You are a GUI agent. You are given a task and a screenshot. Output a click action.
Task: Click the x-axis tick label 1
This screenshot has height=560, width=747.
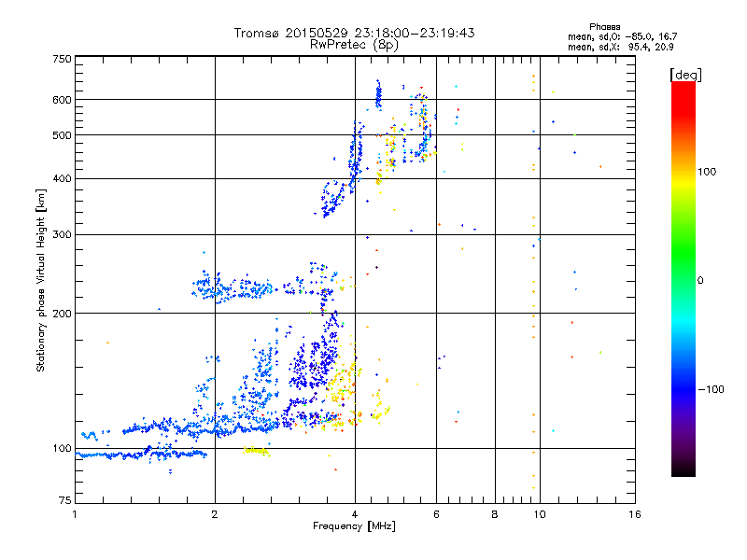click(75, 514)
